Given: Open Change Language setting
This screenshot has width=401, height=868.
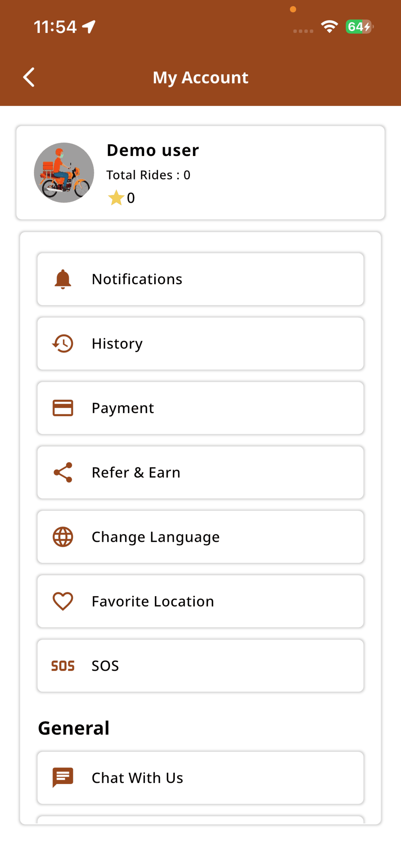Looking at the screenshot, I should 200,537.
